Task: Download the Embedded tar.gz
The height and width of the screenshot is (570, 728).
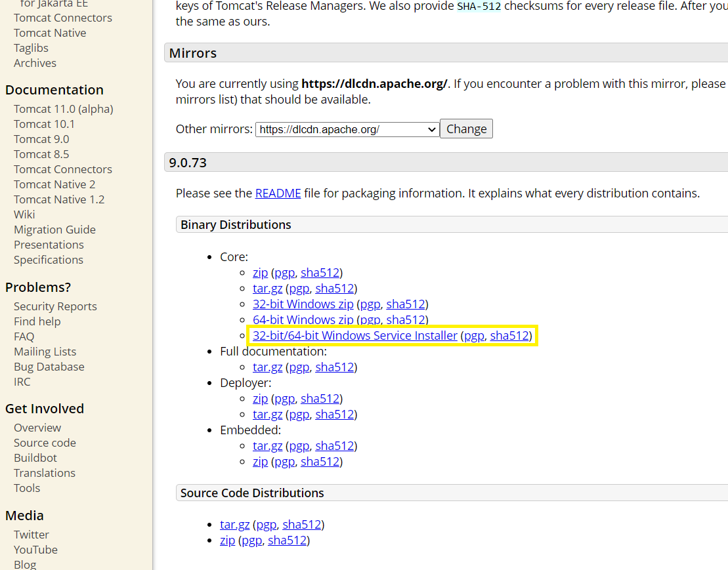Action: (267, 446)
